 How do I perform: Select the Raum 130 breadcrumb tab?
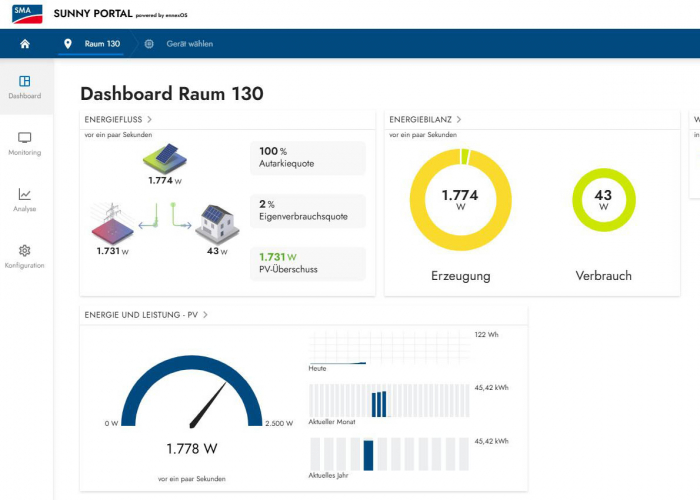93,44
